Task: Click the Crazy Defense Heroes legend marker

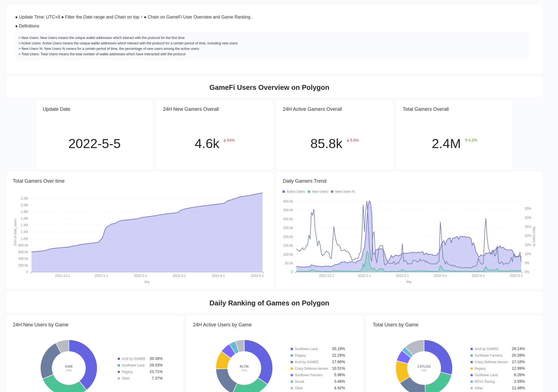Action: coord(292,369)
